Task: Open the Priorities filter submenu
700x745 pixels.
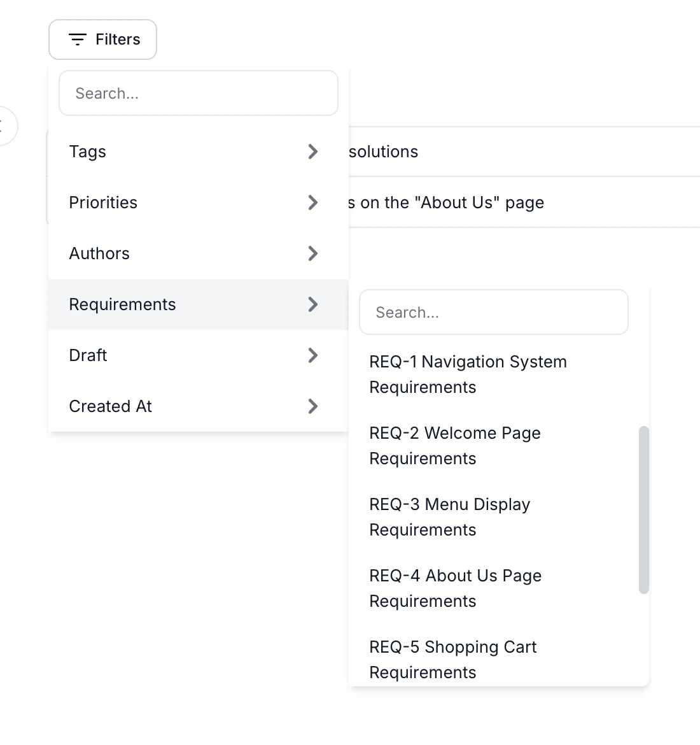Action: click(x=199, y=202)
